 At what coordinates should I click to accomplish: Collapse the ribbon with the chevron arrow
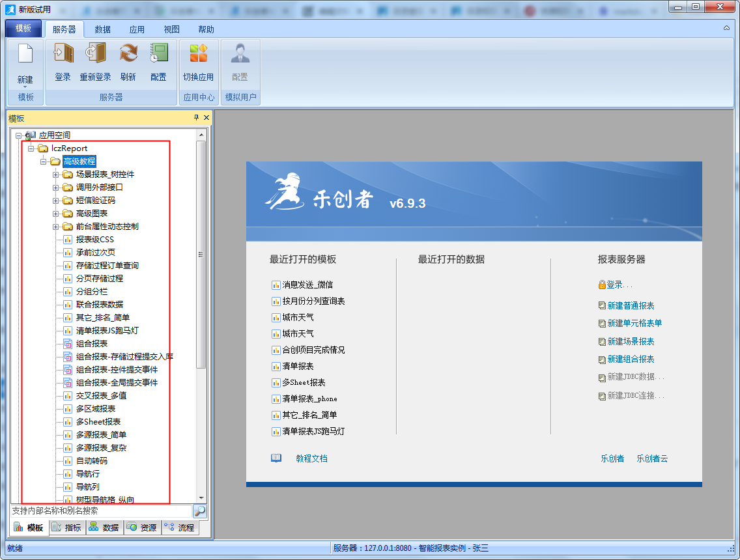click(x=726, y=29)
